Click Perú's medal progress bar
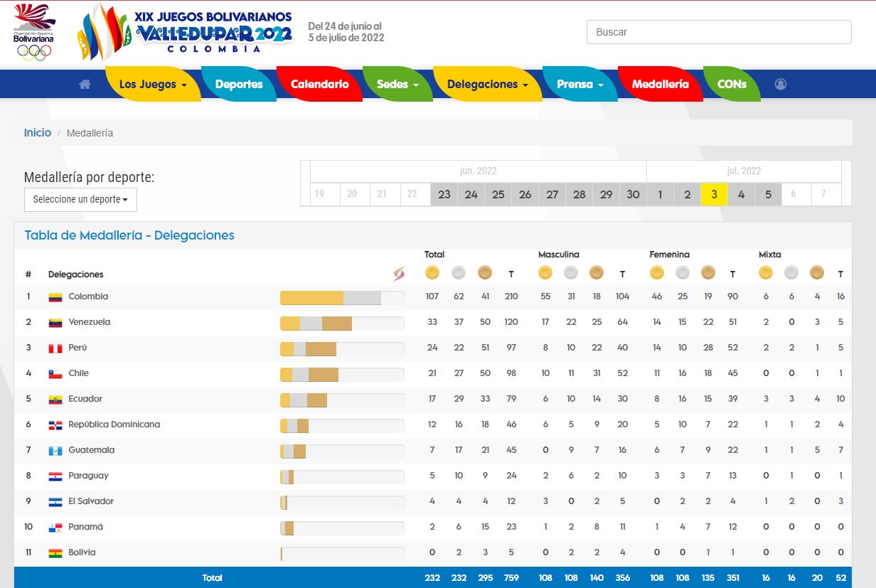This screenshot has width=876, height=588. point(341,348)
